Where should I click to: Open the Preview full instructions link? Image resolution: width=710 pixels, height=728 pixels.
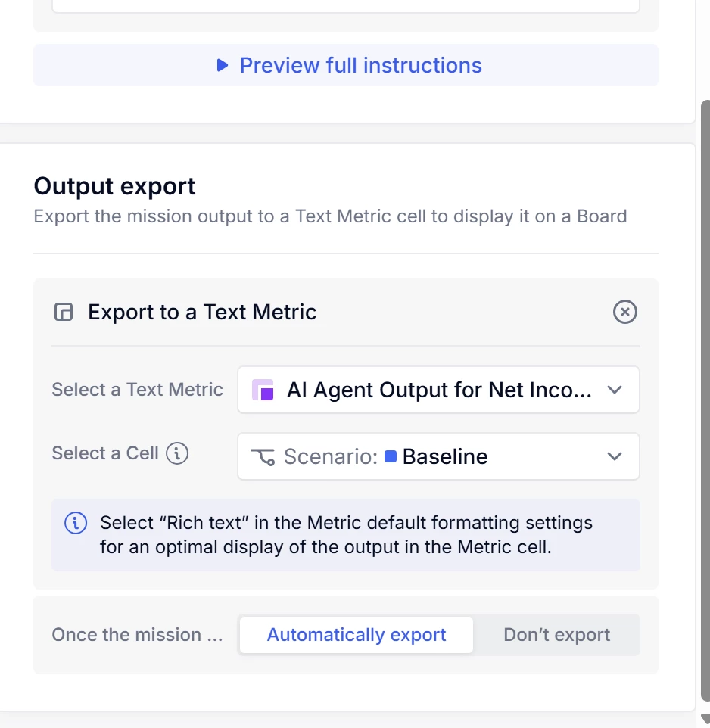tap(360, 65)
